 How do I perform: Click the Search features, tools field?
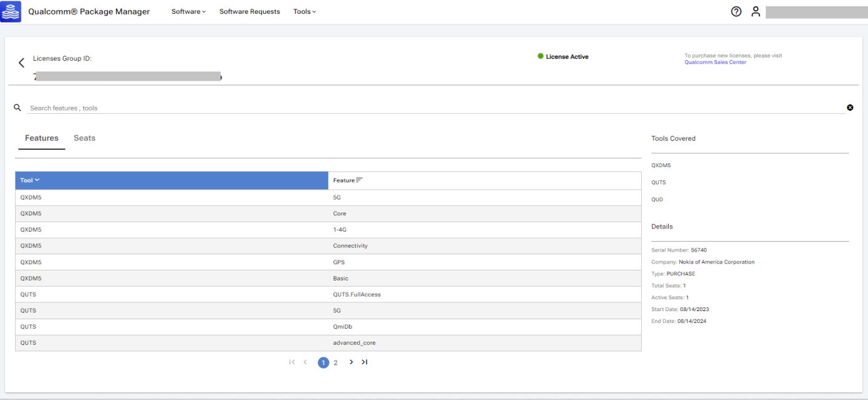(432, 108)
